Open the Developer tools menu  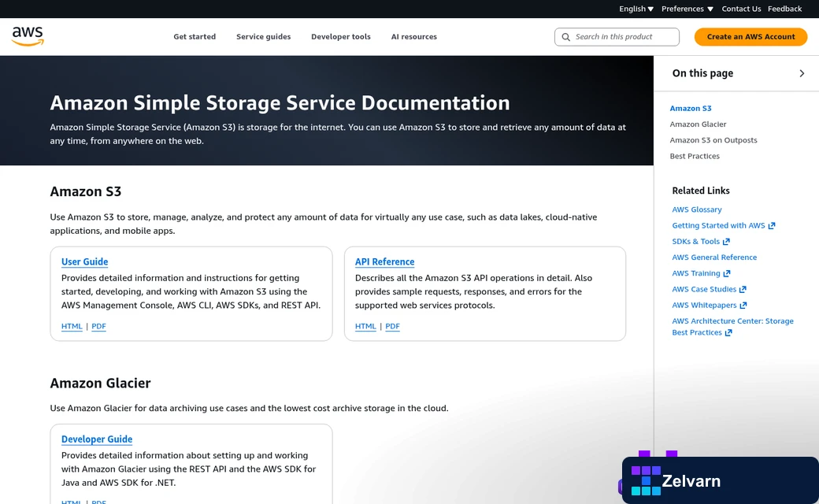coord(340,36)
